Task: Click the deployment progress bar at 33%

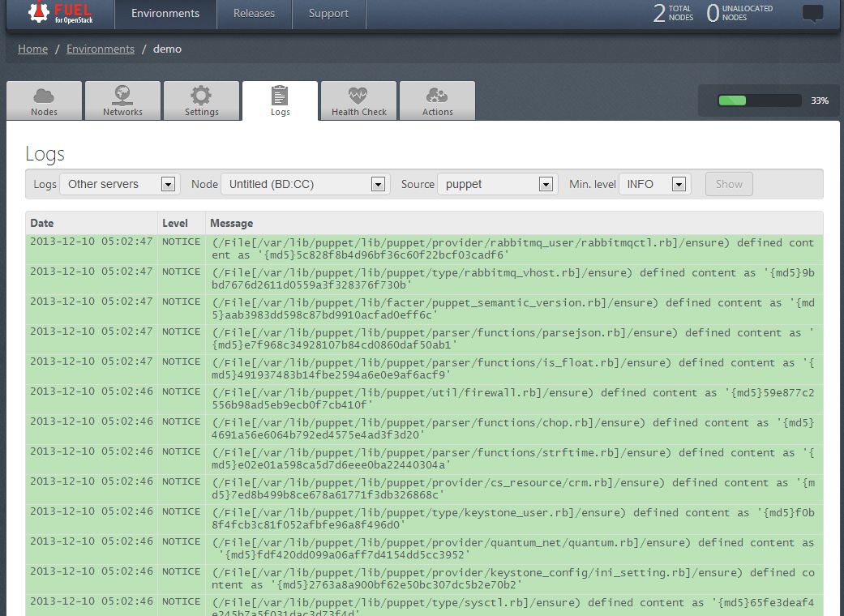Action: click(x=760, y=101)
